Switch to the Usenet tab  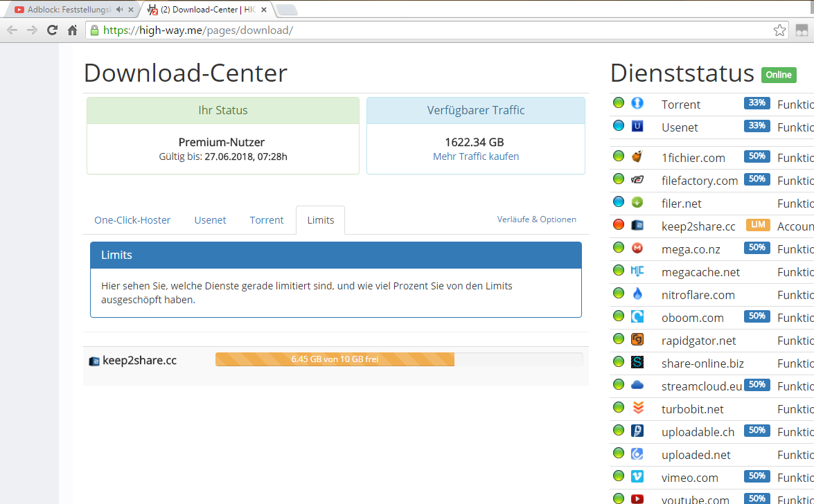[210, 220]
